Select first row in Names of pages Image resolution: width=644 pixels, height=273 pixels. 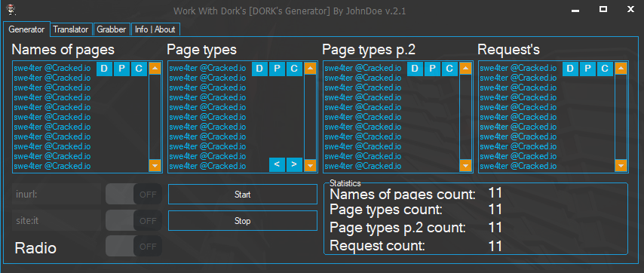tap(52, 68)
